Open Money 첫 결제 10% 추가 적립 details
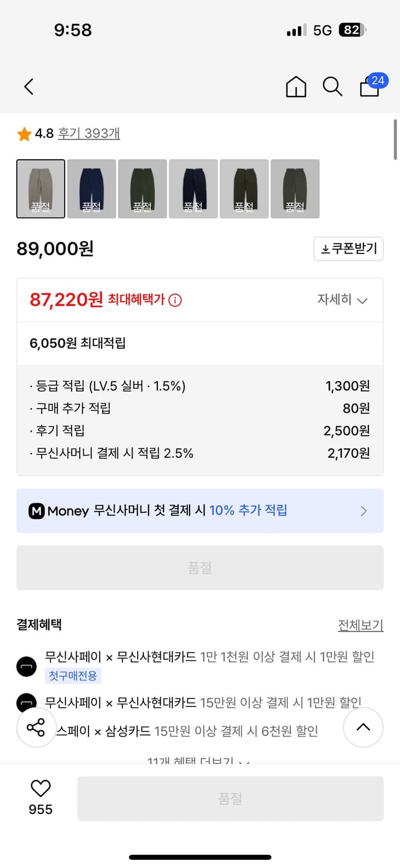The image size is (400, 868). point(200,510)
